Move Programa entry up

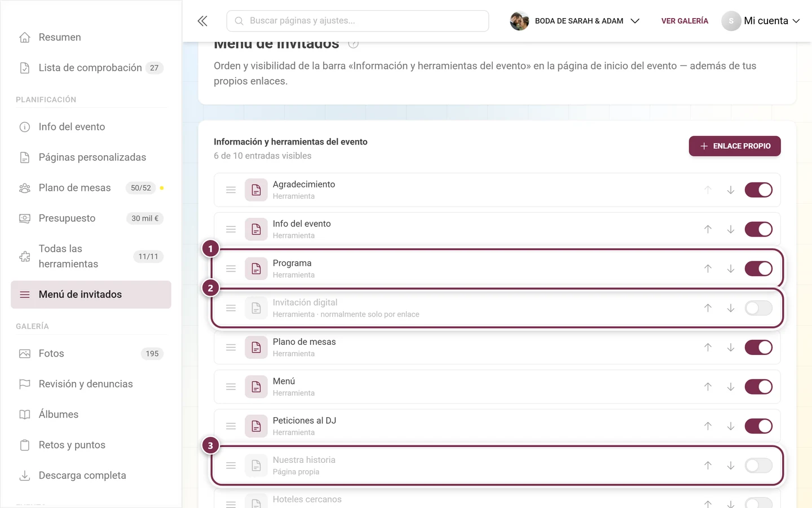(708, 269)
